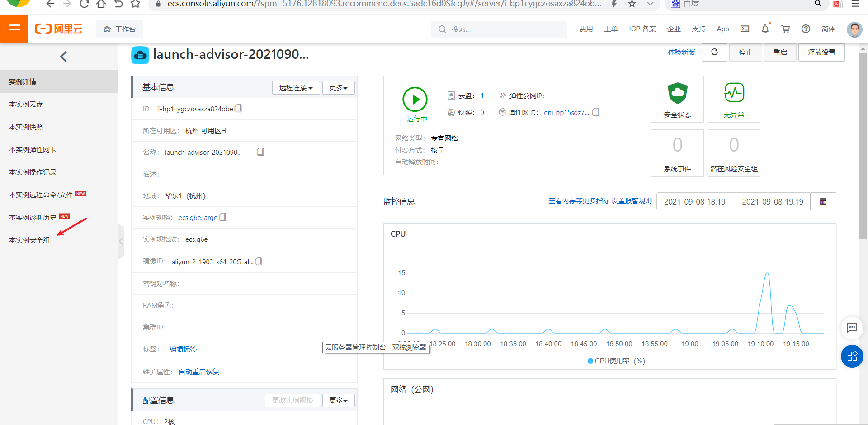Expand the 远程连接 dropdown

tap(296, 88)
